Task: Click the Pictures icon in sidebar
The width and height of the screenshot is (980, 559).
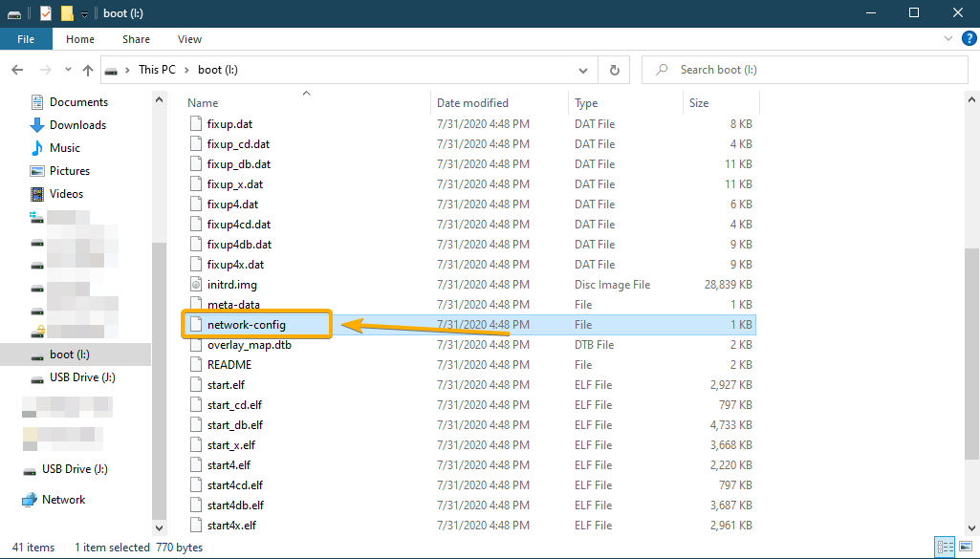Action: point(37,171)
